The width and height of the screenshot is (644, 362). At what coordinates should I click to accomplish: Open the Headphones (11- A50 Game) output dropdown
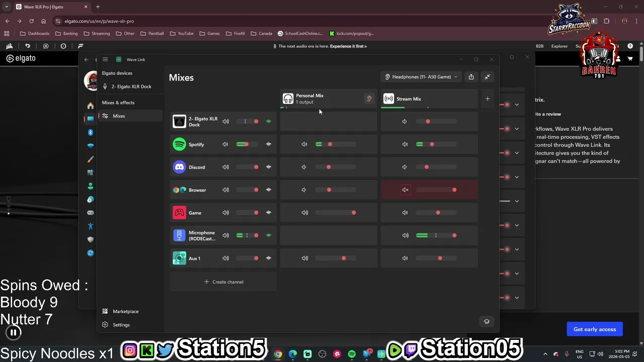point(421,77)
